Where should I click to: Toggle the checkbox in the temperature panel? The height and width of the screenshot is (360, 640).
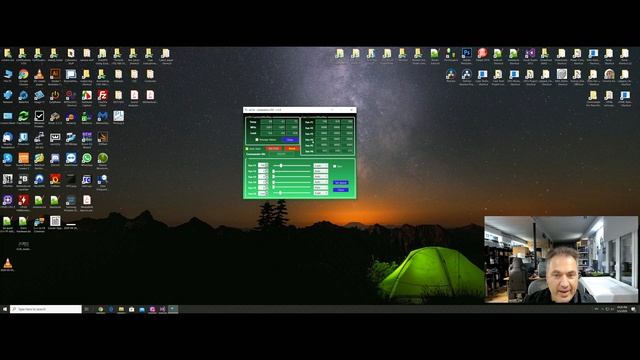click(x=257, y=140)
